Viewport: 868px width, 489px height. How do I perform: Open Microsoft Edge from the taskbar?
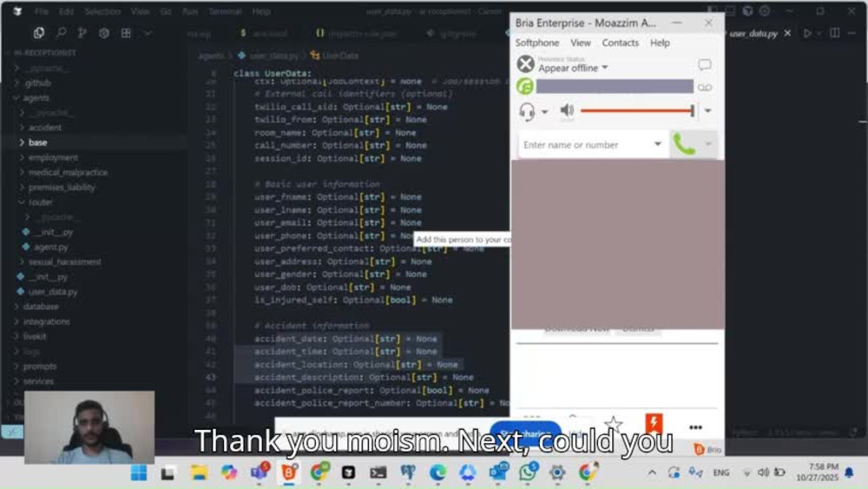point(437,472)
